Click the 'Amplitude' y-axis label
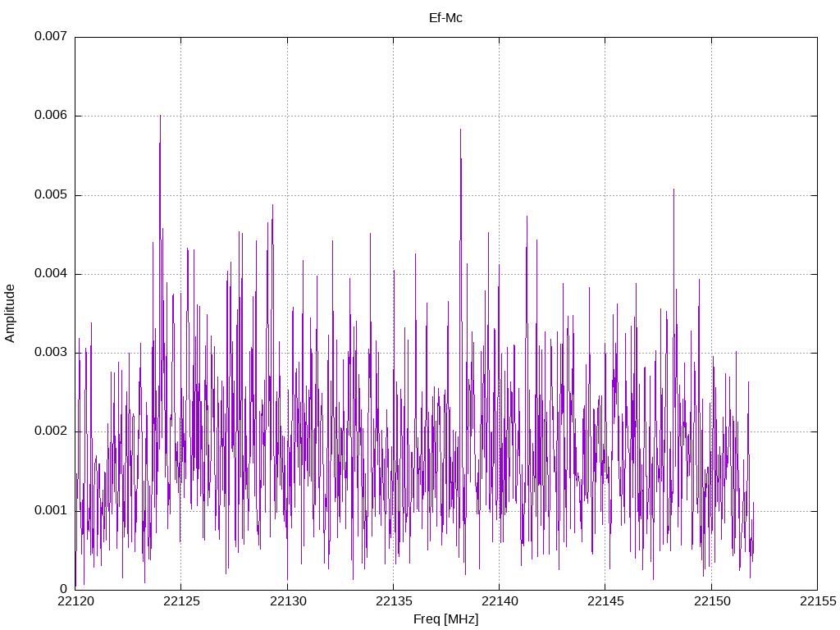This screenshot has height=630, width=840. tap(10, 313)
